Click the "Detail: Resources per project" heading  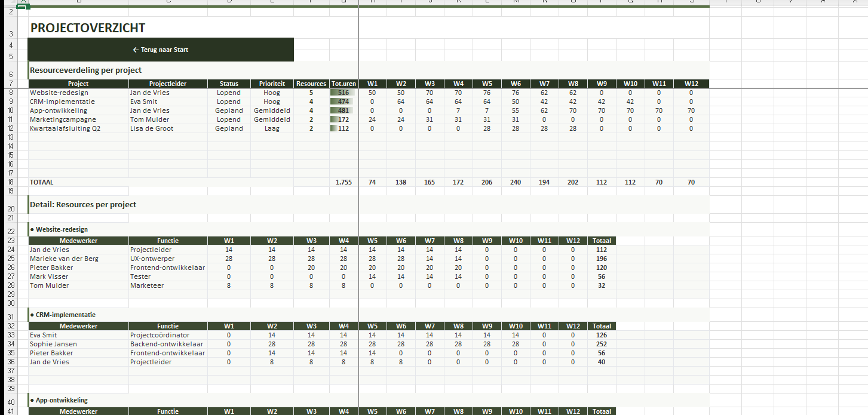click(83, 204)
